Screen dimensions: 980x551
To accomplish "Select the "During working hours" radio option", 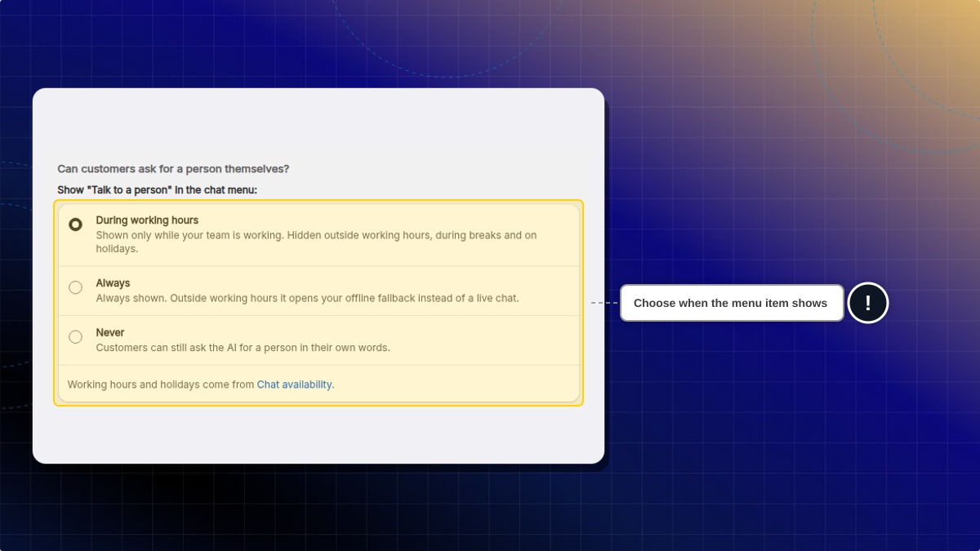I will (75, 224).
